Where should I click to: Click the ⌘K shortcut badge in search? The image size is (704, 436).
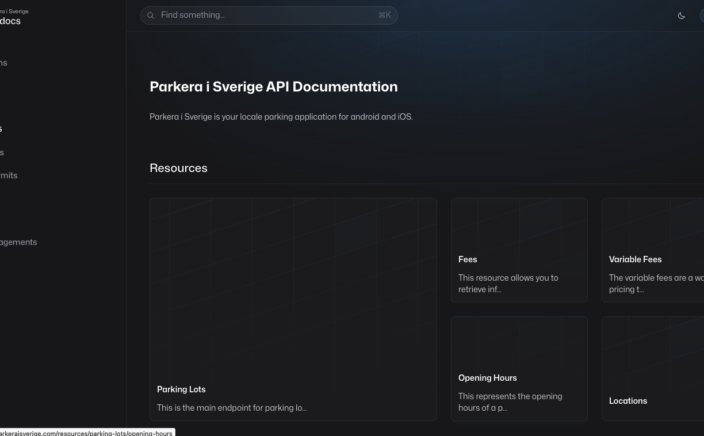point(384,16)
